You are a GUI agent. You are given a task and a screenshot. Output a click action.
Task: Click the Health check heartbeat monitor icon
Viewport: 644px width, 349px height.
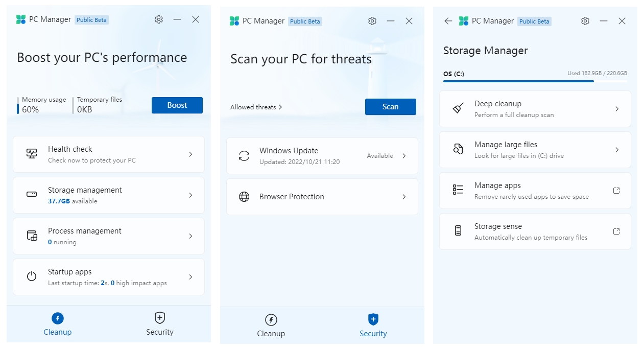click(32, 154)
